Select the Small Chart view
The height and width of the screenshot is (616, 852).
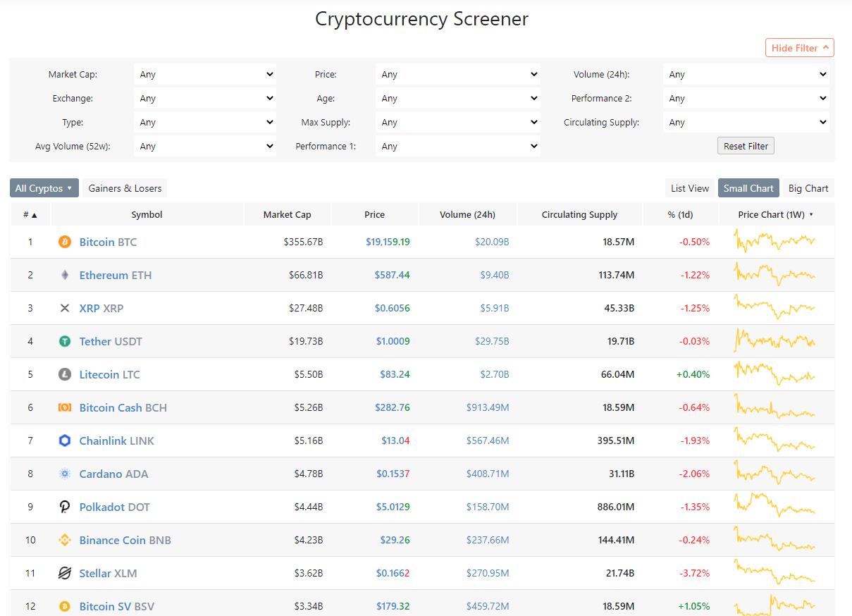pos(748,188)
